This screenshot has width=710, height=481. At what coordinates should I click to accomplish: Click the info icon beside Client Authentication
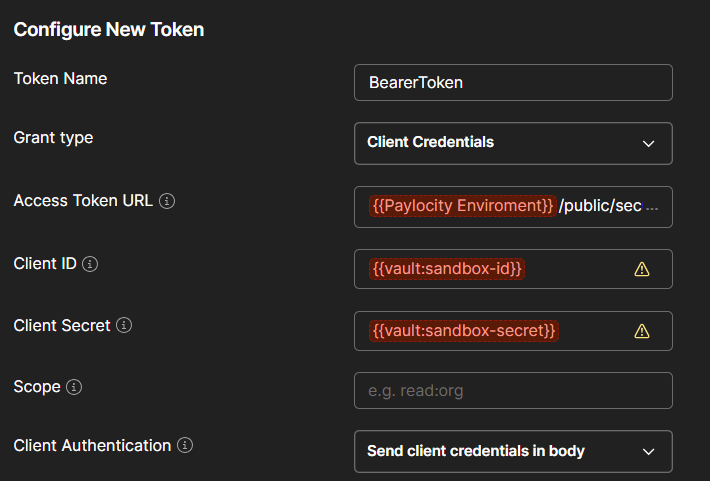click(x=185, y=446)
